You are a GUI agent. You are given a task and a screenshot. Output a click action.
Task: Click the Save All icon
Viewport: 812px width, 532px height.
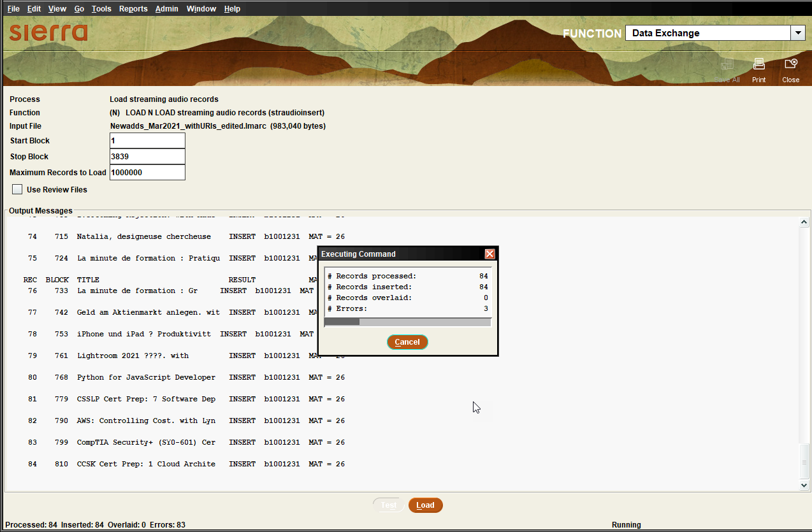(x=727, y=64)
